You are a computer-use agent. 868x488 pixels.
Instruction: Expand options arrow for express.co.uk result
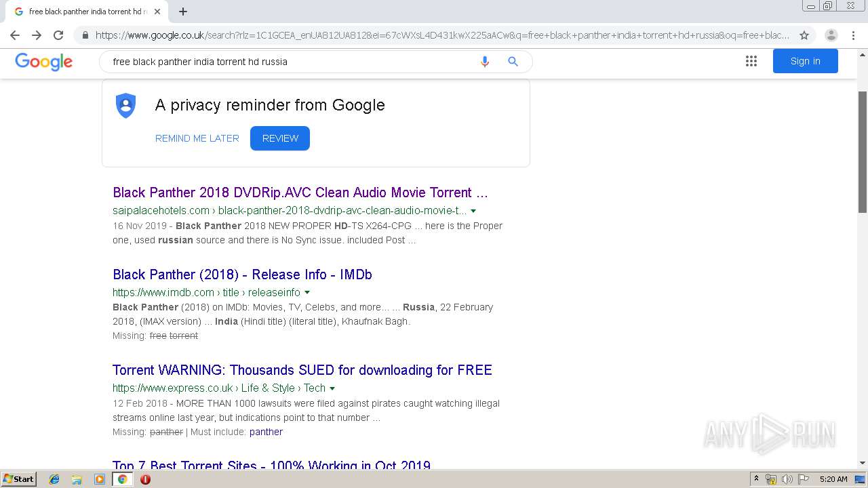click(x=332, y=388)
